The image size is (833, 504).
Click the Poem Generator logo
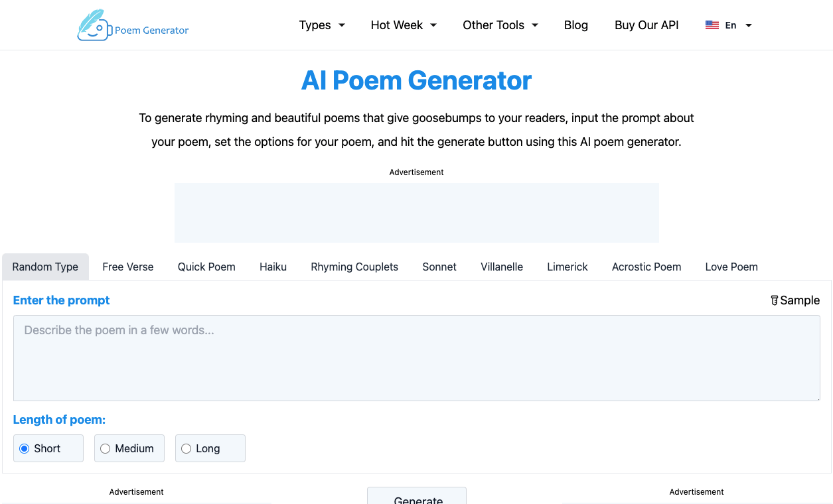[x=132, y=25]
